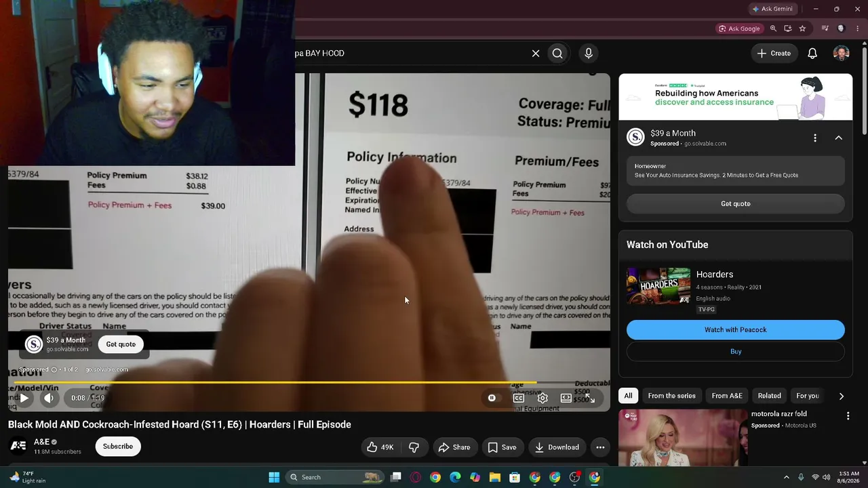Image resolution: width=868 pixels, height=488 pixels.
Task: Select the From A&E chip
Action: coord(727,396)
